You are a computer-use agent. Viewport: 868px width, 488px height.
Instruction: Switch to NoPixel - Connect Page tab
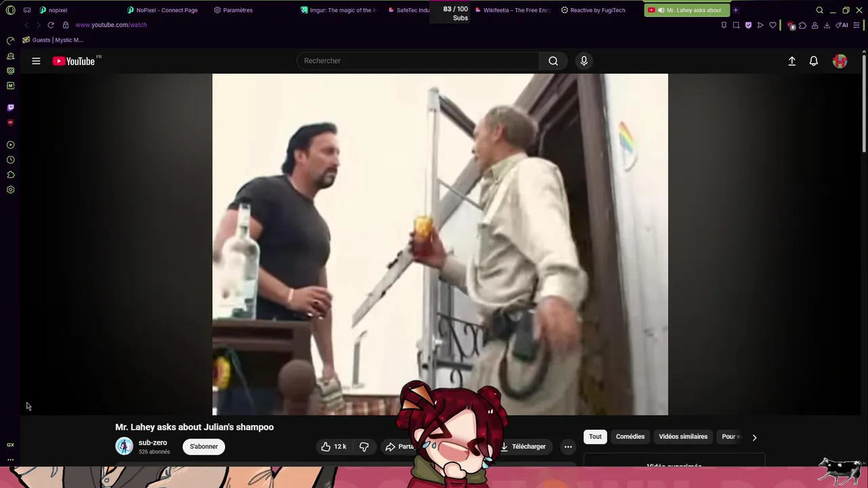167,10
